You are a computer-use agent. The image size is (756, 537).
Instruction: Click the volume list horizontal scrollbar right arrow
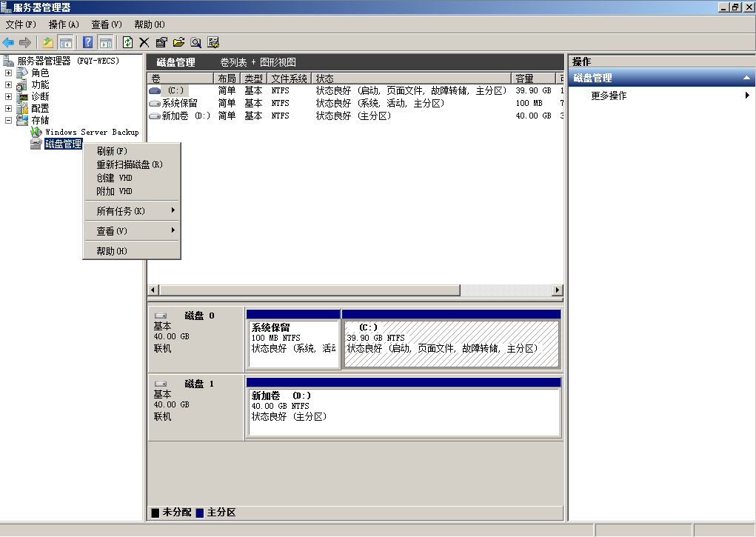click(x=558, y=290)
